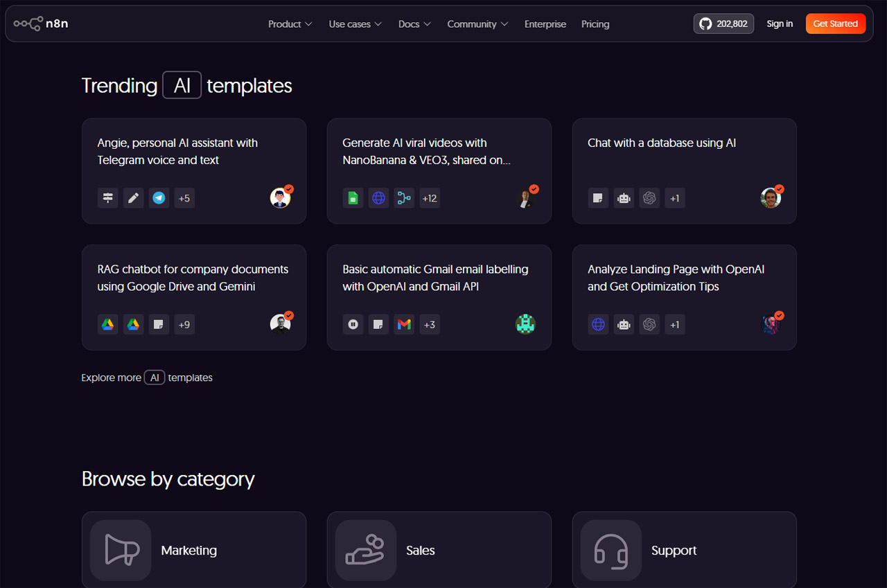This screenshot has width=887, height=588.
Task: Open "RAG chatbot for company documents" title
Action: pos(193,278)
